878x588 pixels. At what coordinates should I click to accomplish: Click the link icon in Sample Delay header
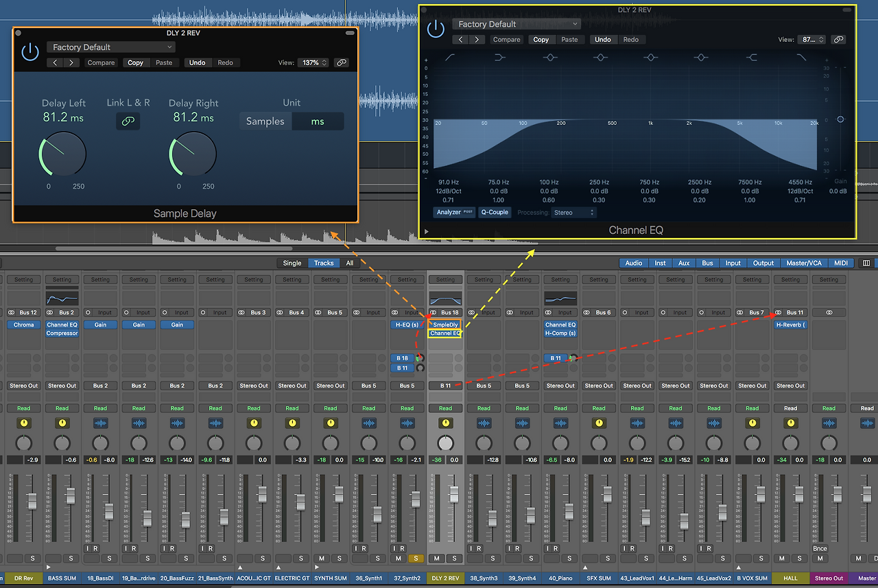coord(341,63)
